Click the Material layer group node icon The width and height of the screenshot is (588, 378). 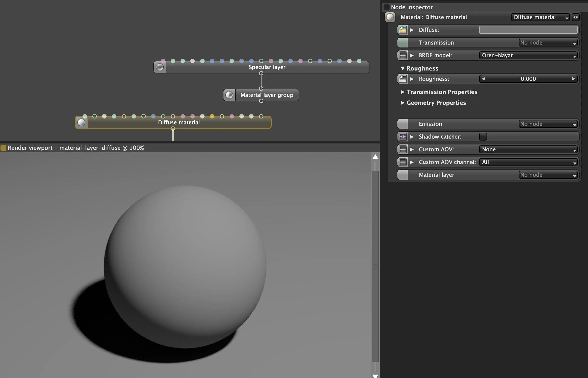[229, 95]
